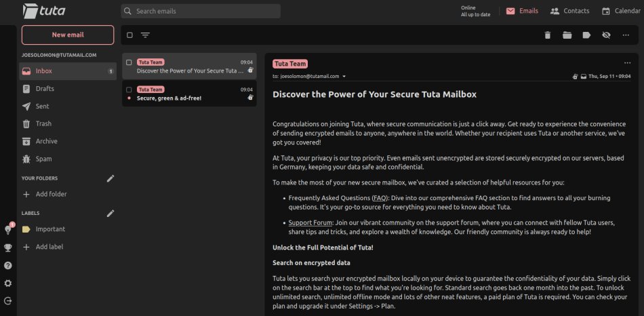Select 'Discover the Power of Your Secure Tuta' email
The image size is (644, 316).
189,66
